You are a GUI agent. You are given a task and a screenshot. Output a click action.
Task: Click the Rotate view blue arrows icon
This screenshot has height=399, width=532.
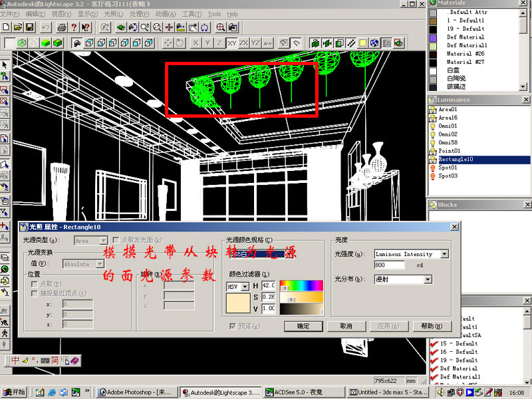205,27
